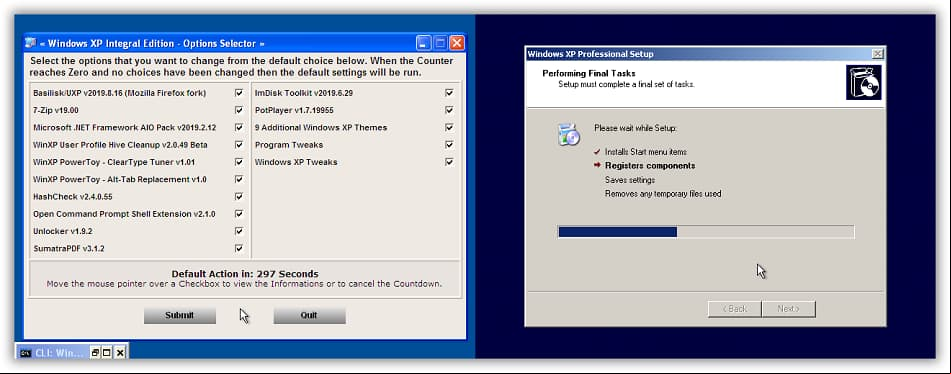This screenshot has height=374, width=951.
Task: Click the 'Registers components' text
Action: point(650,165)
